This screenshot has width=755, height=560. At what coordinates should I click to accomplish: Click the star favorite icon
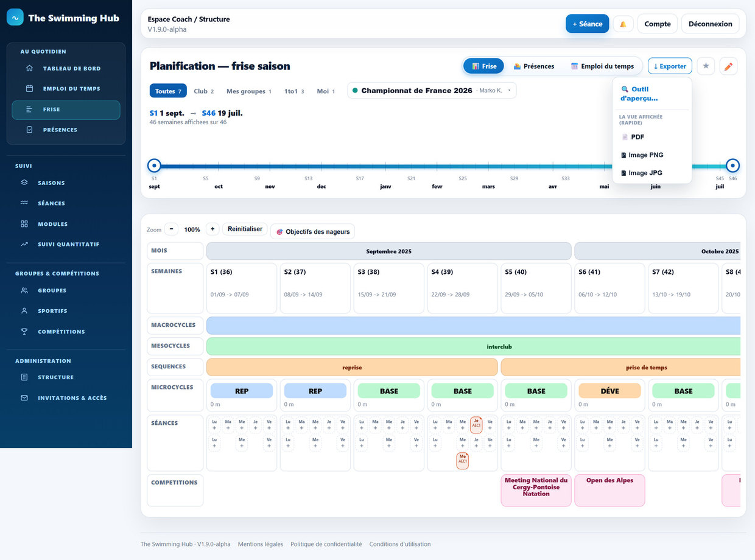point(706,66)
